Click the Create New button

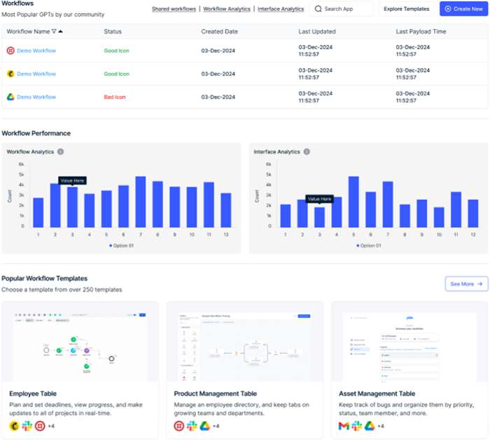click(465, 9)
